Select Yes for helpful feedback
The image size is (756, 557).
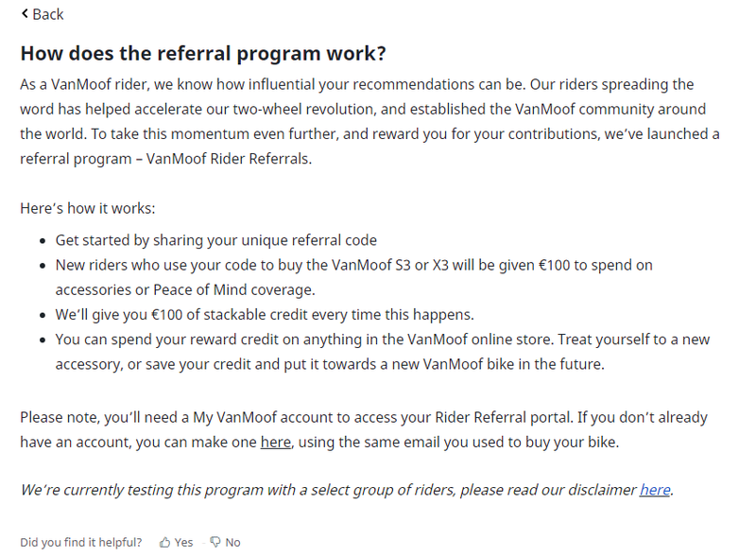[183, 543]
